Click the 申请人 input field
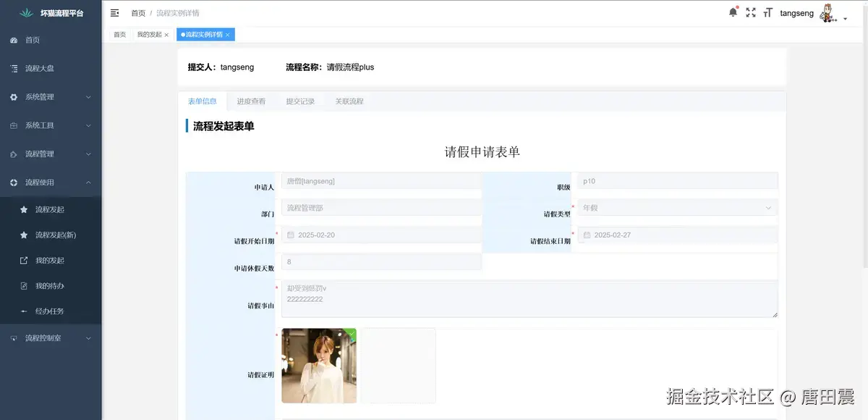Viewport: 868px width, 420px height. pyautogui.click(x=381, y=181)
